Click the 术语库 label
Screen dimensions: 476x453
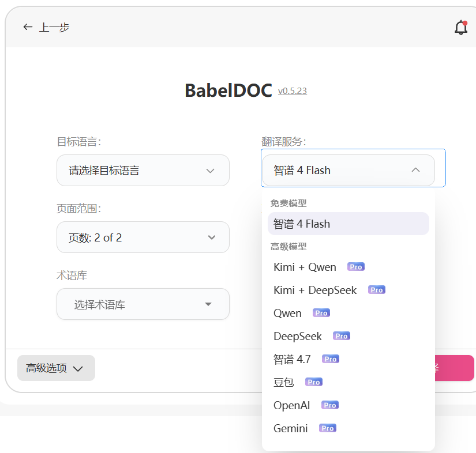pos(72,275)
